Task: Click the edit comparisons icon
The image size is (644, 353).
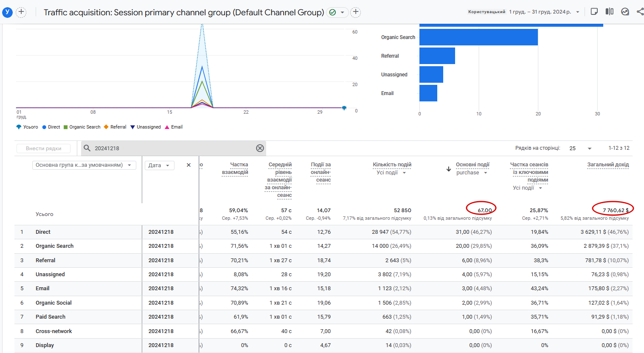Action: (x=609, y=11)
